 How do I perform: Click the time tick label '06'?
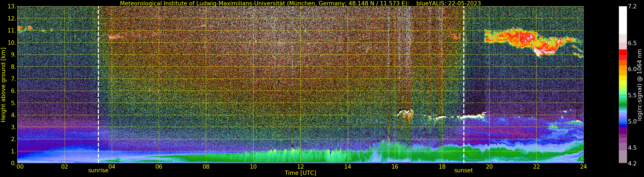coord(159,167)
